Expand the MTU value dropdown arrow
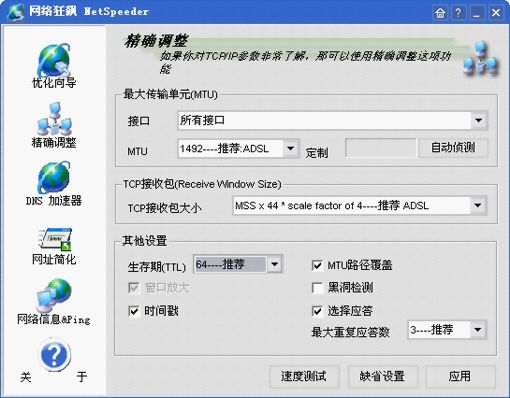The height and width of the screenshot is (398, 510). (x=291, y=148)
